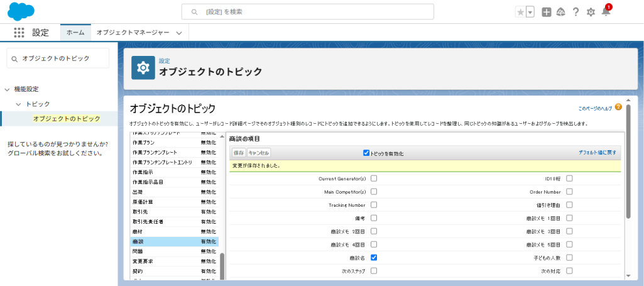Select オブジェクトのトピック in sidebar tree
The image size is (644, 286).
[67, 119]
